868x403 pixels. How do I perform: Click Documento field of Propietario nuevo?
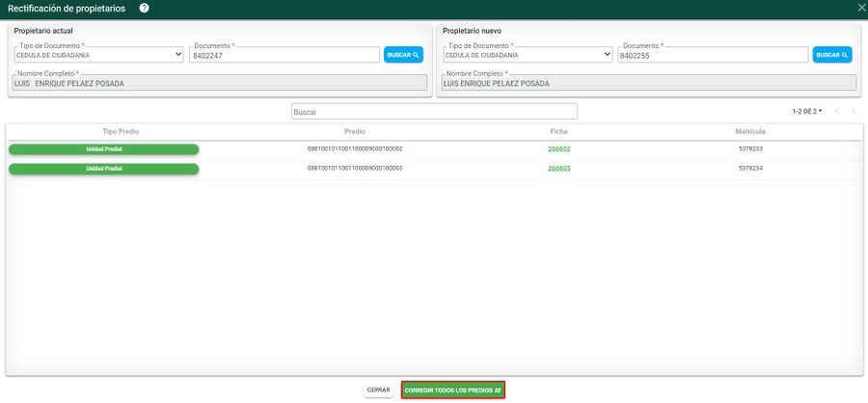click(712, 55)
